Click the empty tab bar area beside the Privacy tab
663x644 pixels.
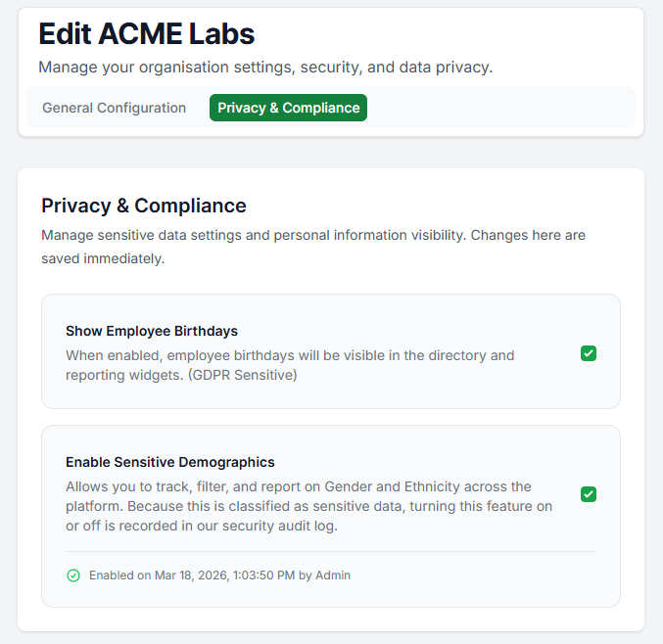(499, 108)
